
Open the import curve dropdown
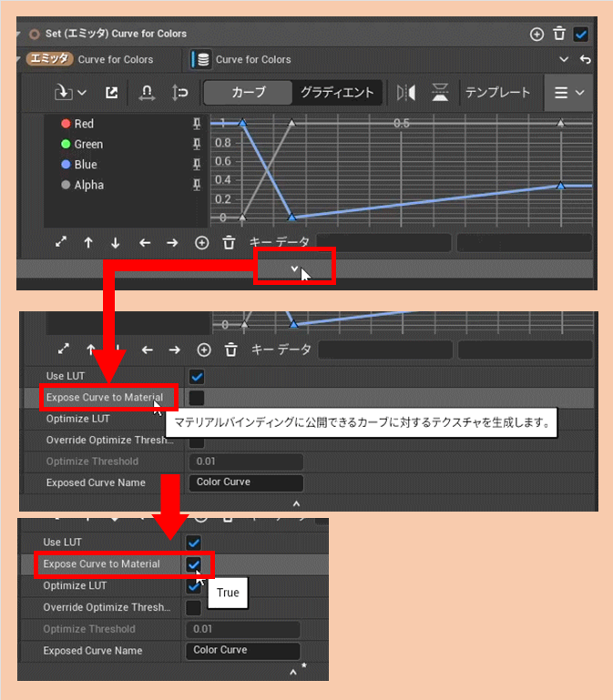pyautogui.click(x=70, y=93)
